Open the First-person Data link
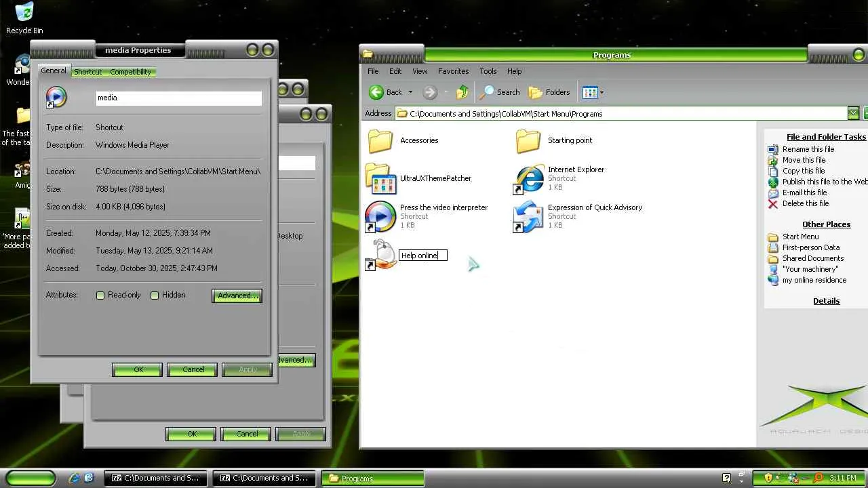 (x=811, y=247)
